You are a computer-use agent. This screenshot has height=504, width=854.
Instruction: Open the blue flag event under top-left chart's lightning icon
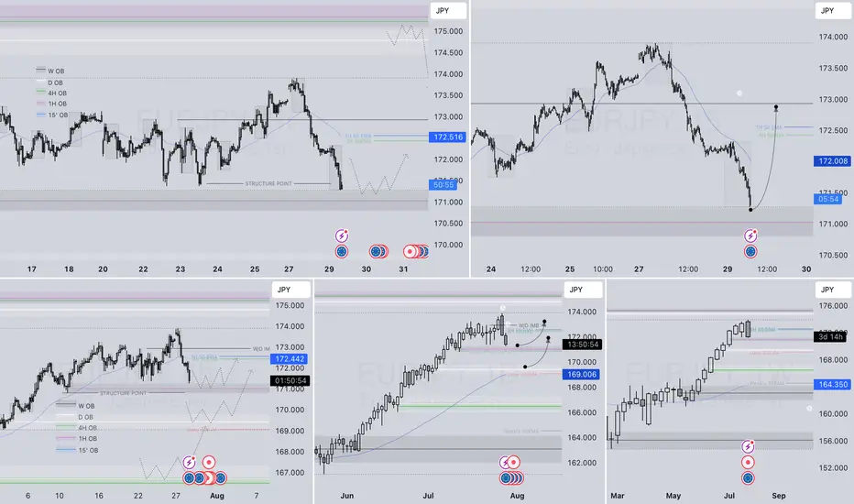tap(342, 252)
